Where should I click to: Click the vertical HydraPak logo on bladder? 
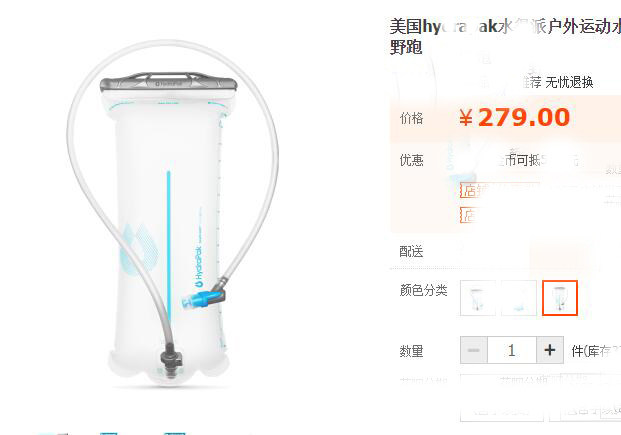[198, 267]
